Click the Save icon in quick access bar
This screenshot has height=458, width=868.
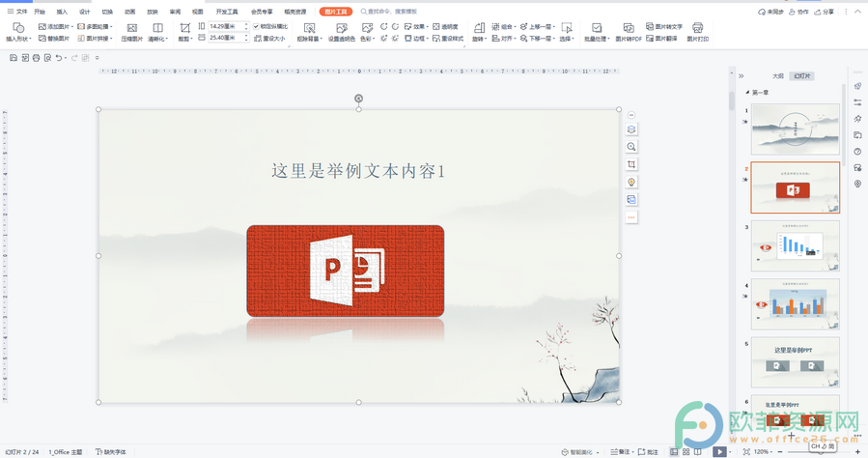[x=14, y=58]
